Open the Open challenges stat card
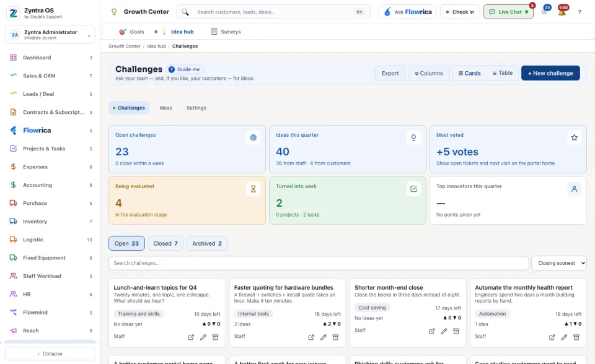 (x=187, y=149)
